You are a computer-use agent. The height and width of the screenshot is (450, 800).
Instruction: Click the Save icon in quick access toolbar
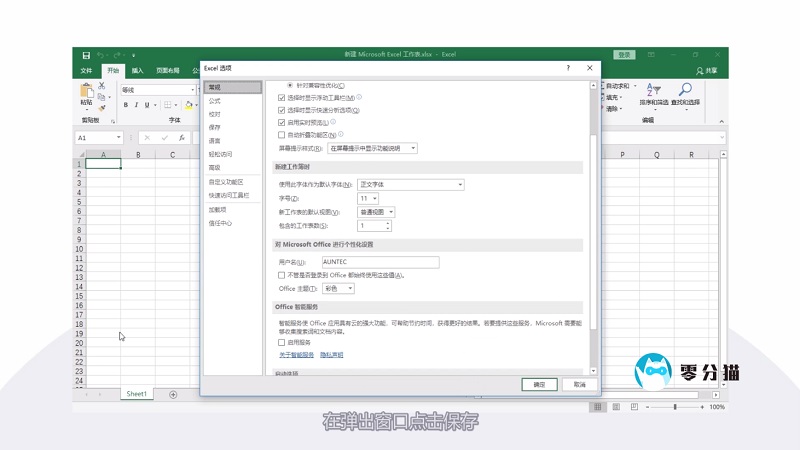(x=87, y=55)
